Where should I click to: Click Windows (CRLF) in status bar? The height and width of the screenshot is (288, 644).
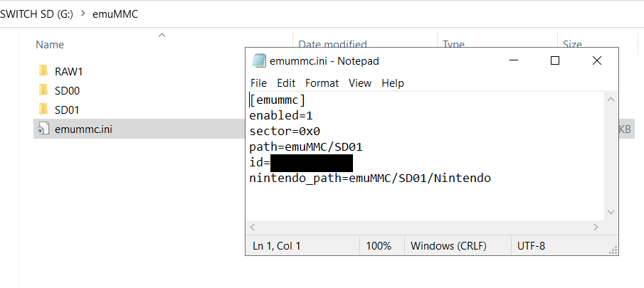pyautogui.click(x=448, y=246)
